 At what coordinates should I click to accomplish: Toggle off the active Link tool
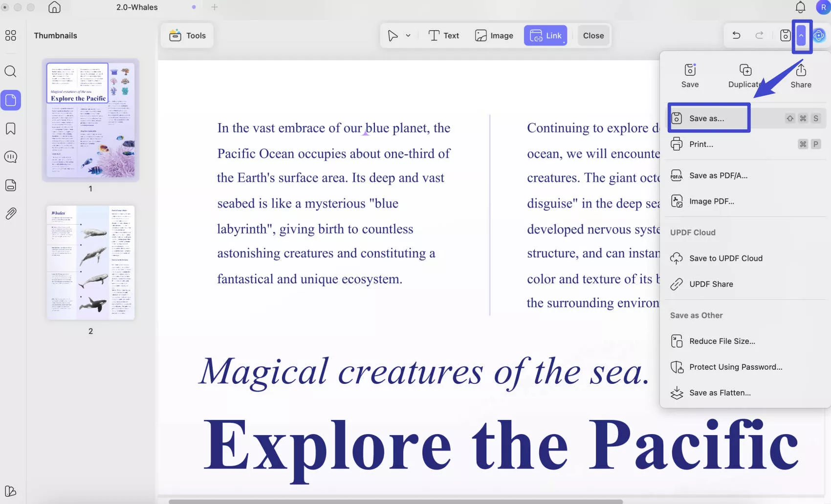(x=545, y=35)
